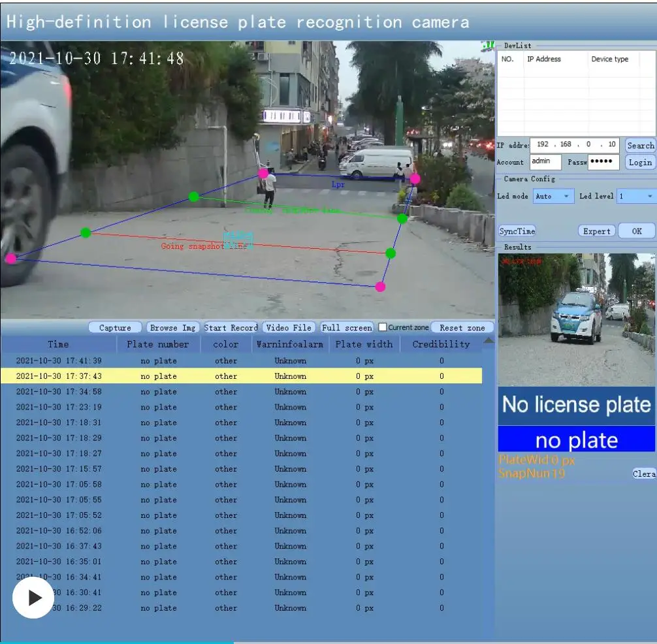The width and height of the screenshot is (657, 644).
Task: Select row with time 16:35:01
Action: coord(242,562)
